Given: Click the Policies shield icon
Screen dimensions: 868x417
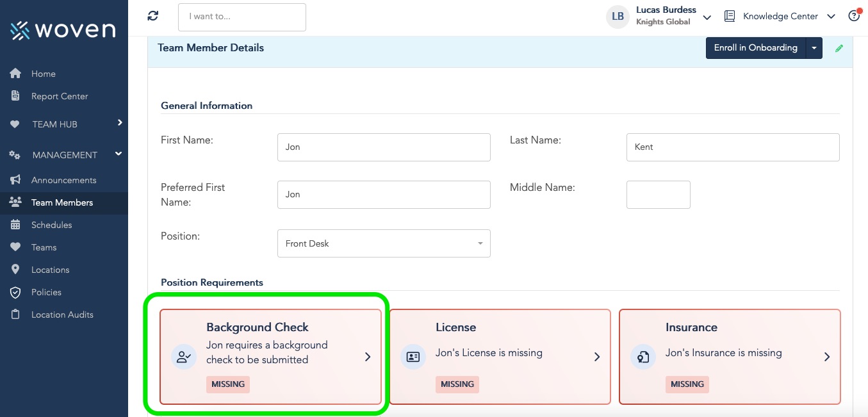Looking at the screenshot, I should (x=16, y=292).
